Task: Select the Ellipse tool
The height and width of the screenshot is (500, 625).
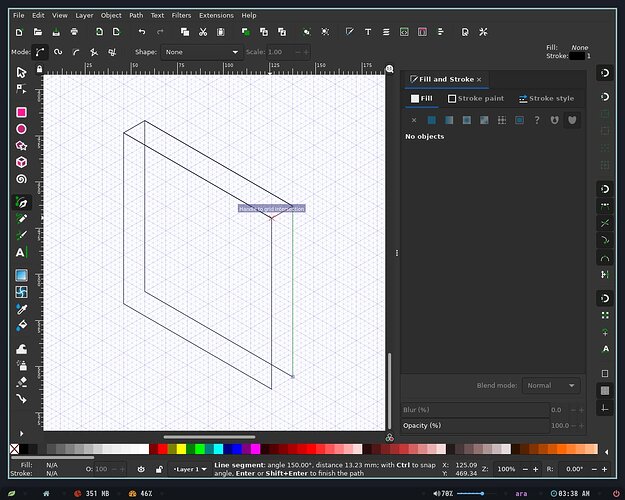Action: point(22,129)
